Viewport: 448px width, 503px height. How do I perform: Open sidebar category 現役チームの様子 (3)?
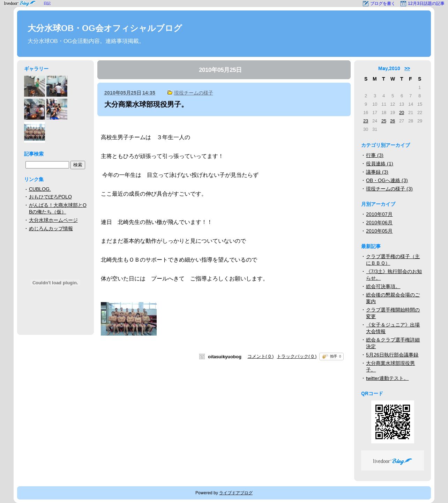[x=389, y=189]
